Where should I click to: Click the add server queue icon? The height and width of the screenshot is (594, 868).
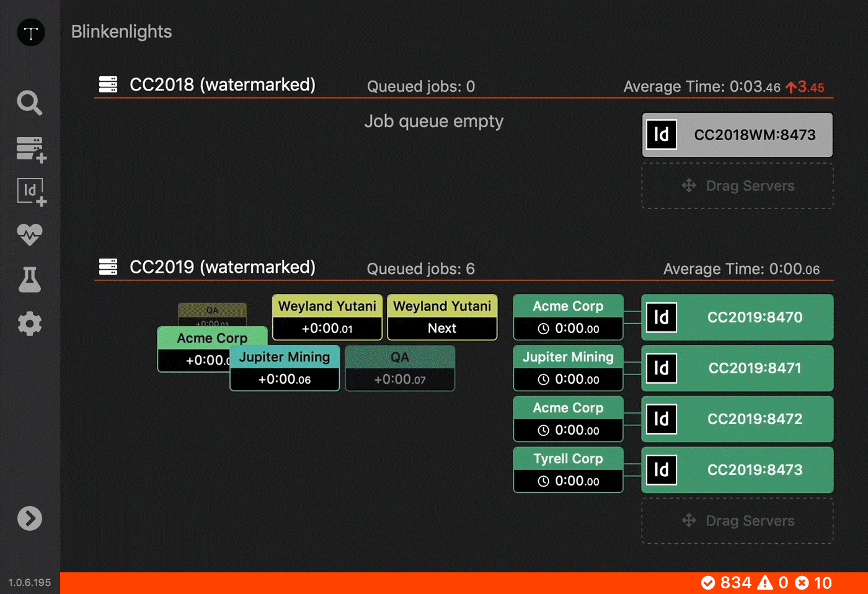(x=31, y=150)
